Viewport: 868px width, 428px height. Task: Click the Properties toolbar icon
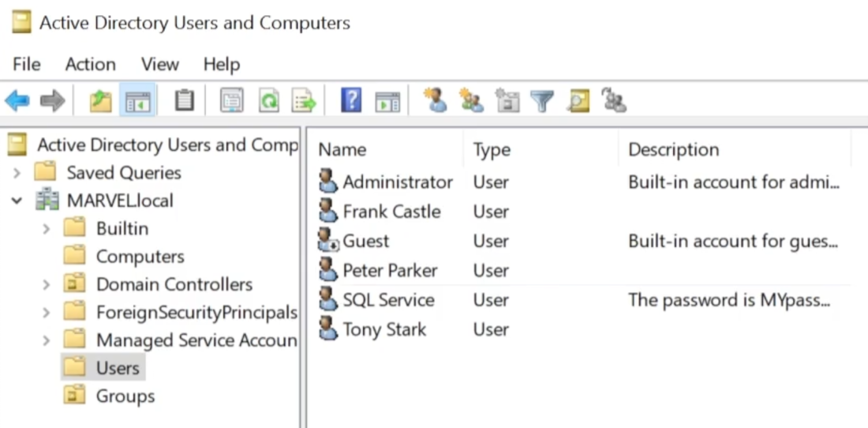pos(232,101)
